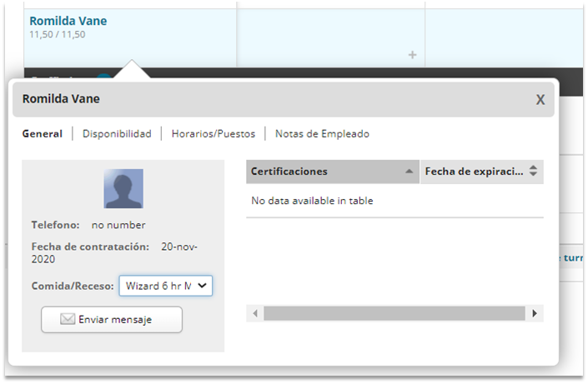Click the 'Fecha de contratación:' label
Image resolution: width=588 pixels, height=384 pixels.
[90, 247]
